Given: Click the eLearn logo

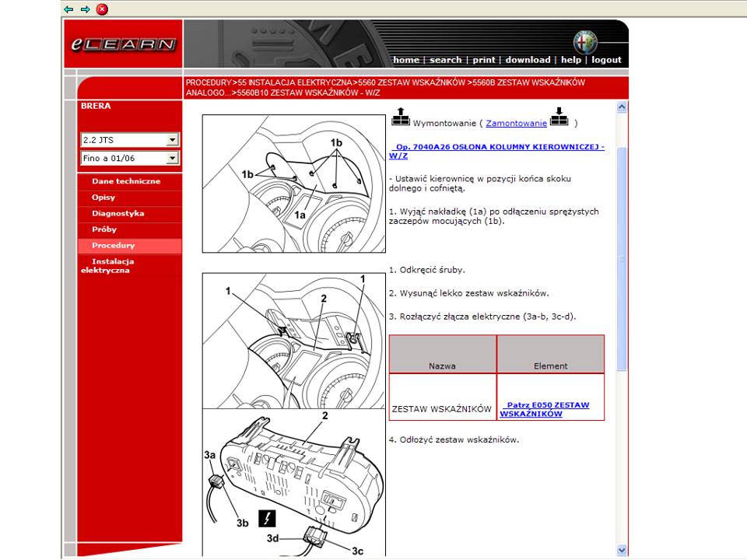Looking at the screenshot, I should [x=124, y=44].
